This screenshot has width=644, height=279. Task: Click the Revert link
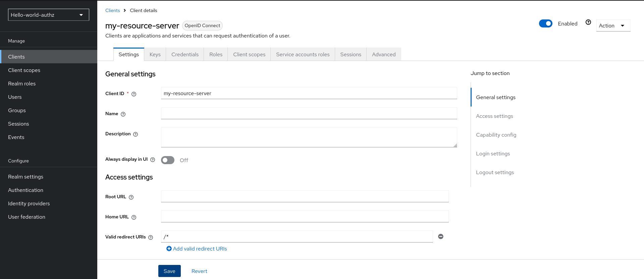199,271
